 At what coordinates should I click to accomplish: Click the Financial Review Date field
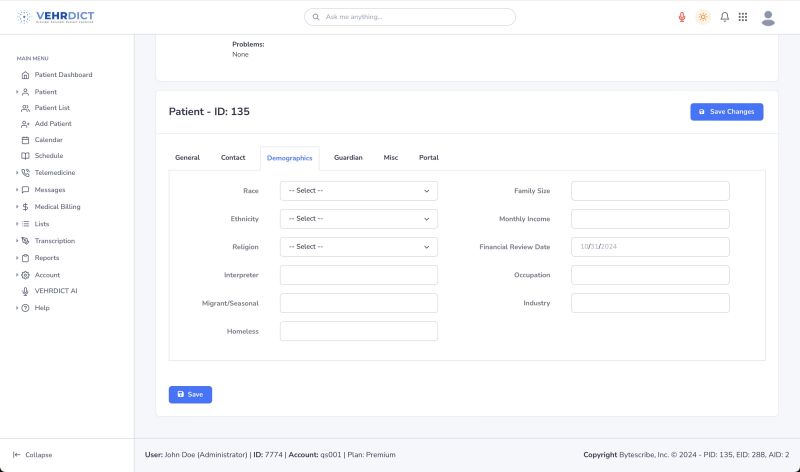point(650,247)
